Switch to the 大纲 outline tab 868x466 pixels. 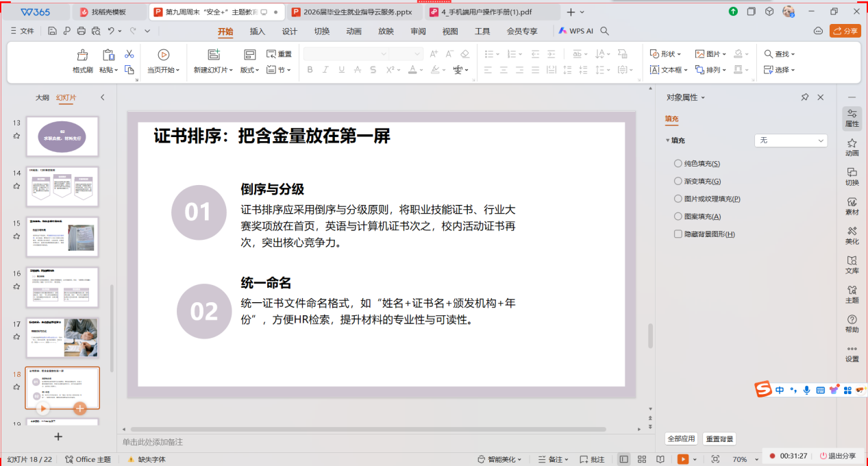pyautogui.click(x=42, y=98)
